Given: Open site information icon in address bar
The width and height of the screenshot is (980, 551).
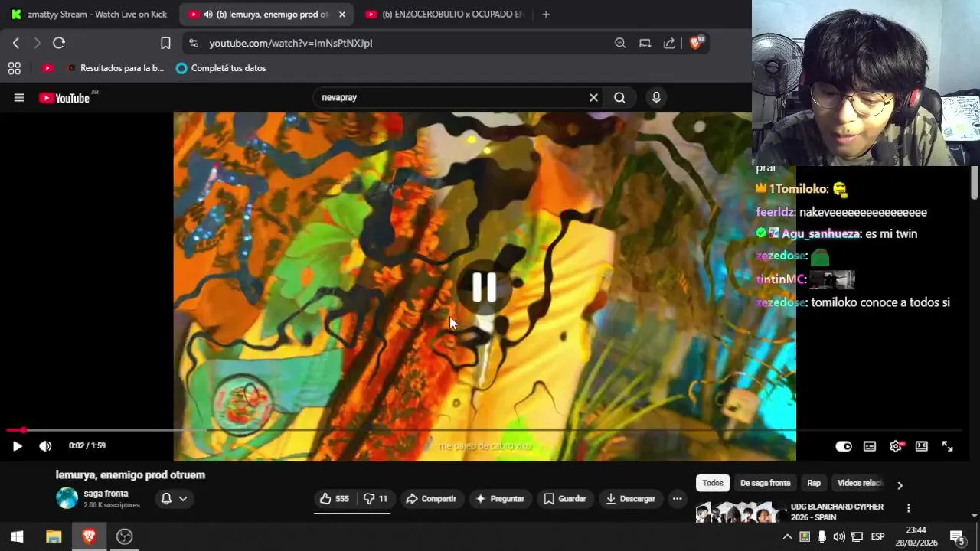Looking at the screenshot, I should tap(193, 44).
